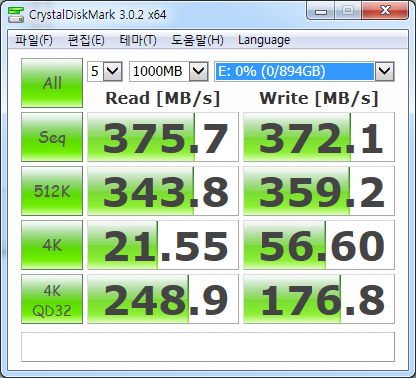Click the disabled maximize window button

[x=348, y=11]
